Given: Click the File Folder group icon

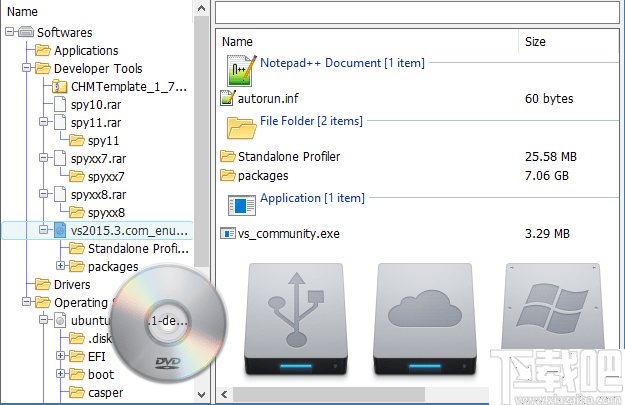Looking at the screenshot, I should tap(241, 128).
